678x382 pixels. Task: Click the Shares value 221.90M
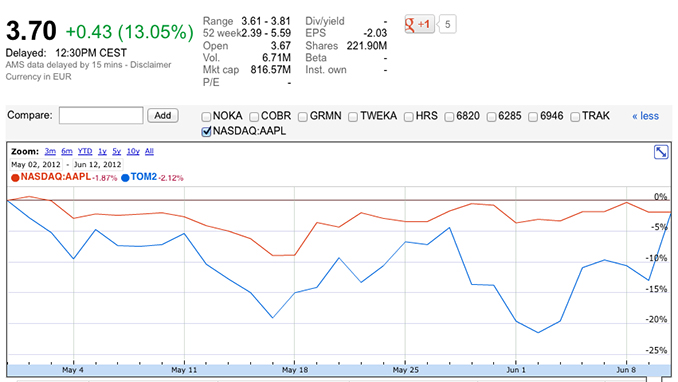coord(367,46)
